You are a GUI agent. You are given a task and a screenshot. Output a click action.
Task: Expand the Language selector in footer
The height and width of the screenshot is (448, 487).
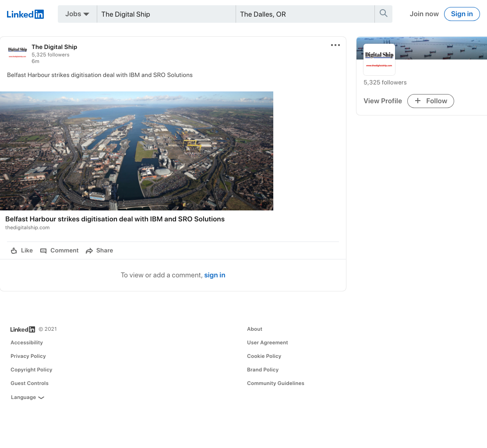(27, 397)
